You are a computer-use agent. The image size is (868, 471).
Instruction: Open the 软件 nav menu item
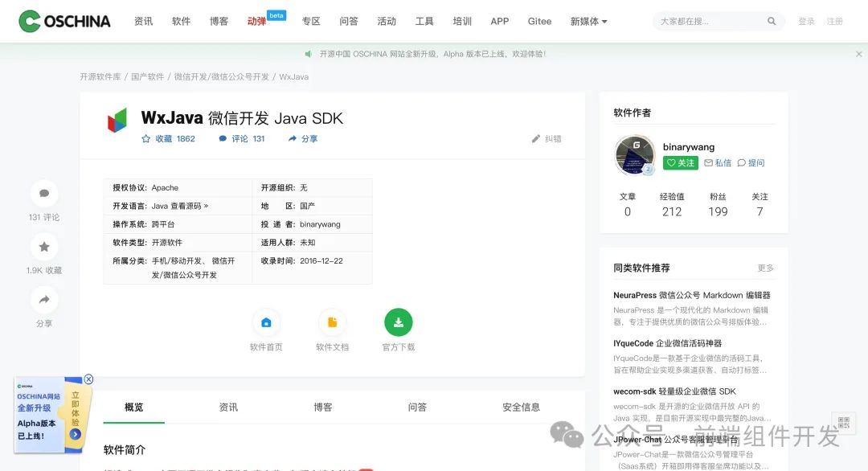pyautogui.click(x=181, y=21)
